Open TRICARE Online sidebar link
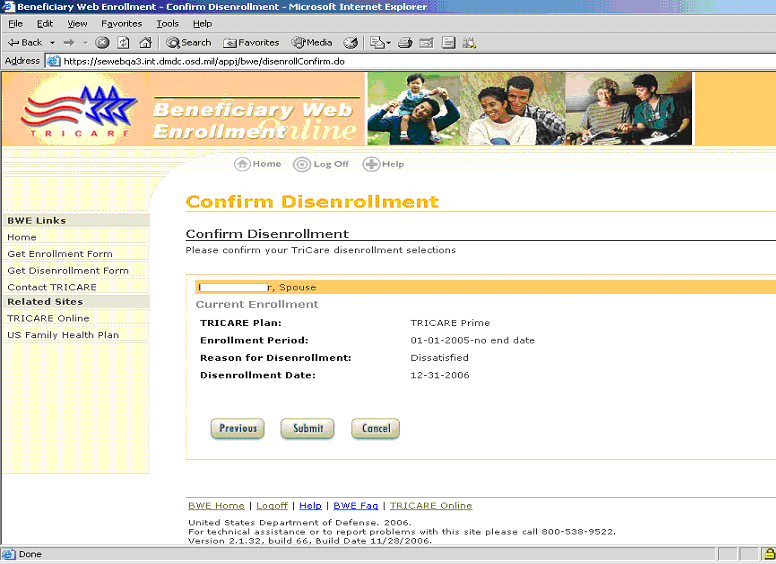The image size is (776, 564). click(x=48, y=319)
